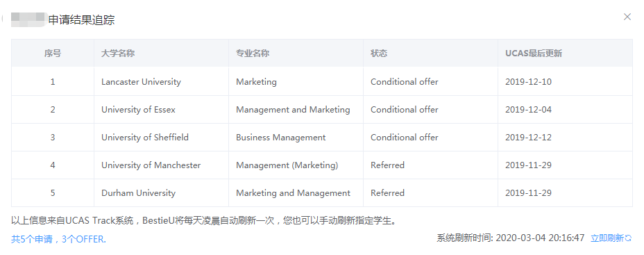Click the Durham University cell
The height and width of the screenshot is (255, 644).
tap(161, 193)
